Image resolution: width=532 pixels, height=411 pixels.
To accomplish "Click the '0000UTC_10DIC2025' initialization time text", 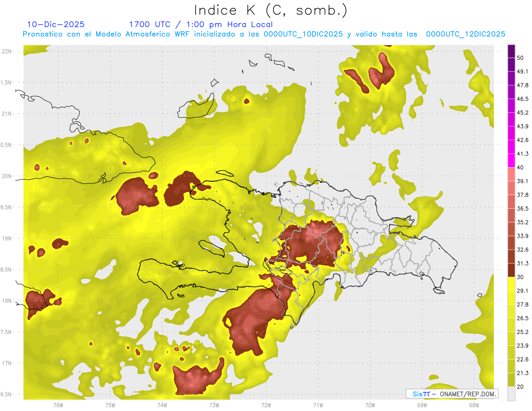I will coord(303,34).
